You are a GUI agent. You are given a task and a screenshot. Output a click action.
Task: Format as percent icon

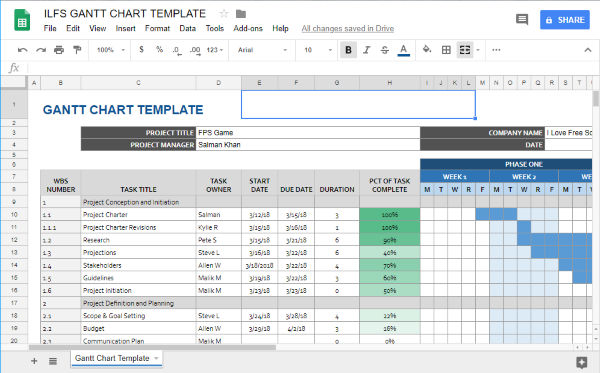[x=159, y=50]
